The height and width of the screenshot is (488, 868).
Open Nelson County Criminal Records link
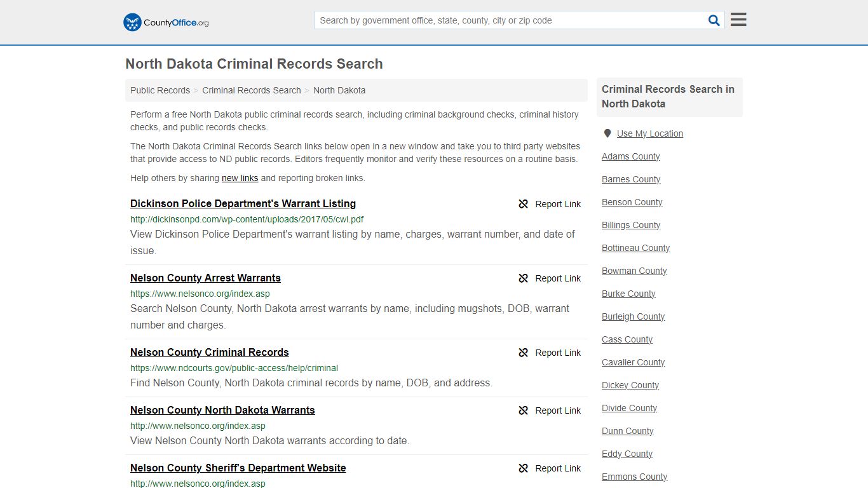pos(210,352)
